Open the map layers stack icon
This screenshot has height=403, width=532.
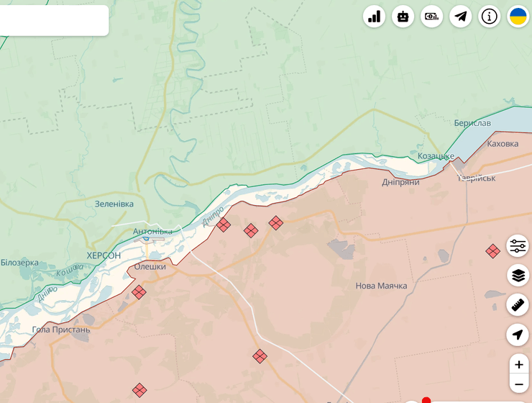click(x=518, y=276)
